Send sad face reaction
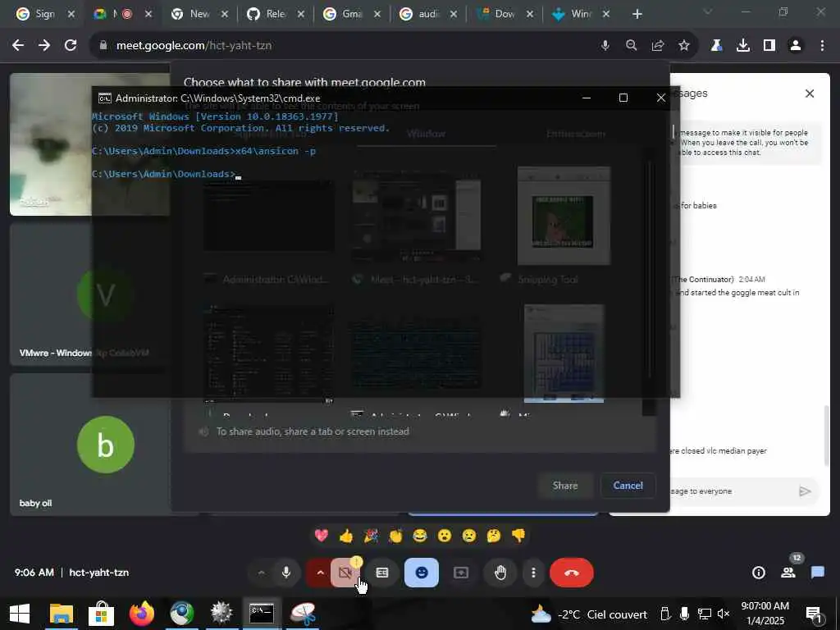Viewport: 840px width, 630px height. (x=469, y=535)
